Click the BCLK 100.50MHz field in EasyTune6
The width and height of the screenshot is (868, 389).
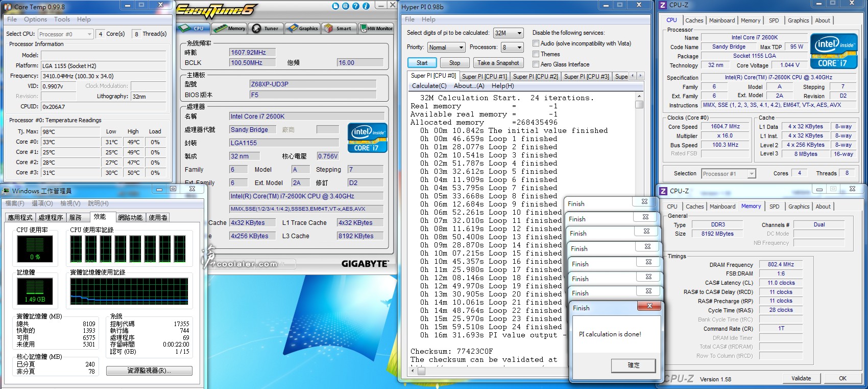coord(252,63)
